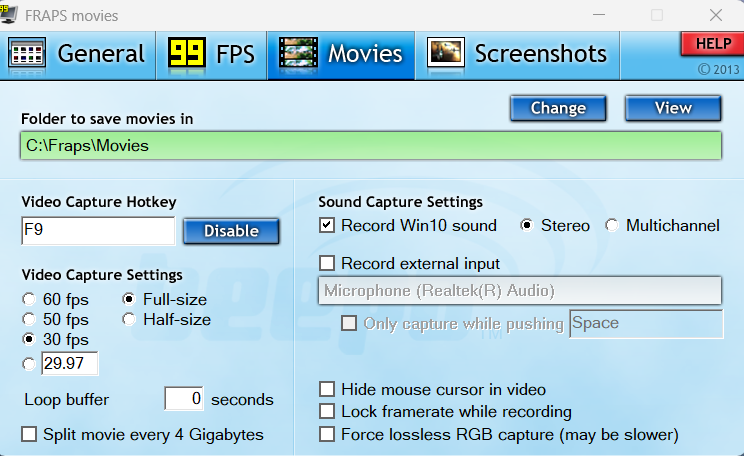Click the yellow 99 FPS counter icon
Image resolution: width=744 pixels, height=456 pixels.
coord(187,52)
